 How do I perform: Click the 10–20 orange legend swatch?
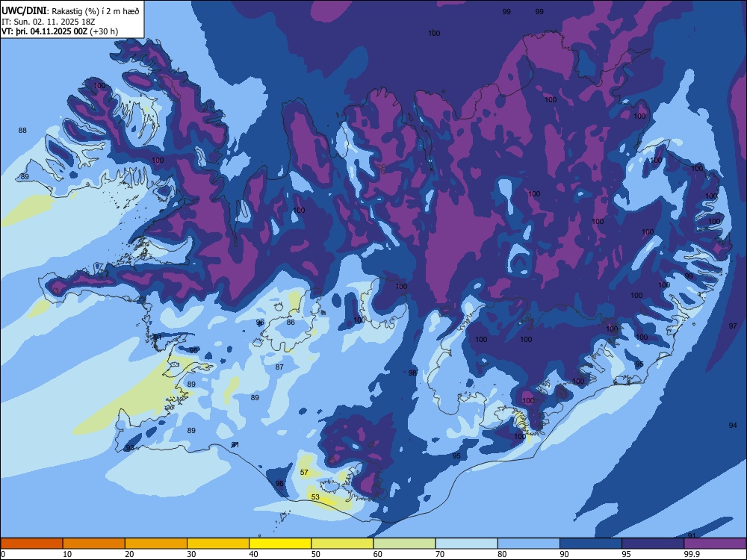tap(94, 544)
